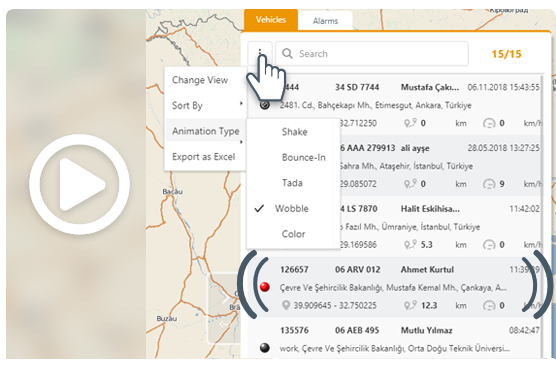Viewport: 556px width, 368px height.
Task: Expand the Sort By submenu
Action: point(206,105)
